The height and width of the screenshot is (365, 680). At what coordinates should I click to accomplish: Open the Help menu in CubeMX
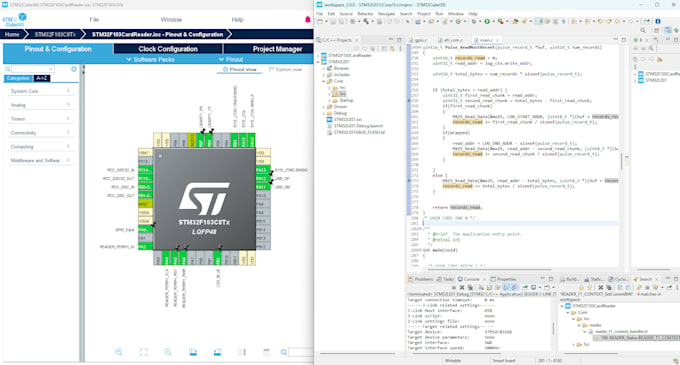click(237, 20)
